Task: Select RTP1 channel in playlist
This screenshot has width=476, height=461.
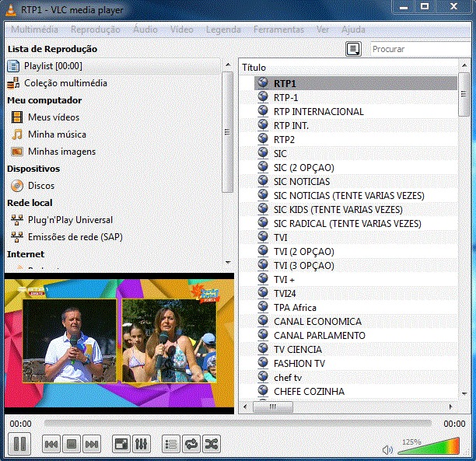Action: pos(355,83)
